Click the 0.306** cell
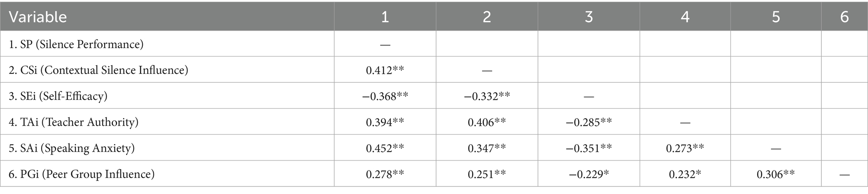This screenshot has height=194, width=868. click(x=776, y=174)
